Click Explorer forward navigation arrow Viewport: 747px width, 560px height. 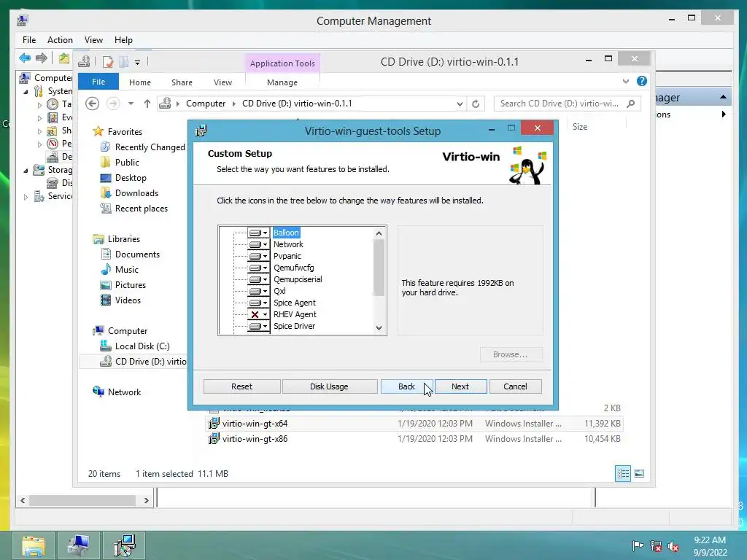(x=113, y=104)
